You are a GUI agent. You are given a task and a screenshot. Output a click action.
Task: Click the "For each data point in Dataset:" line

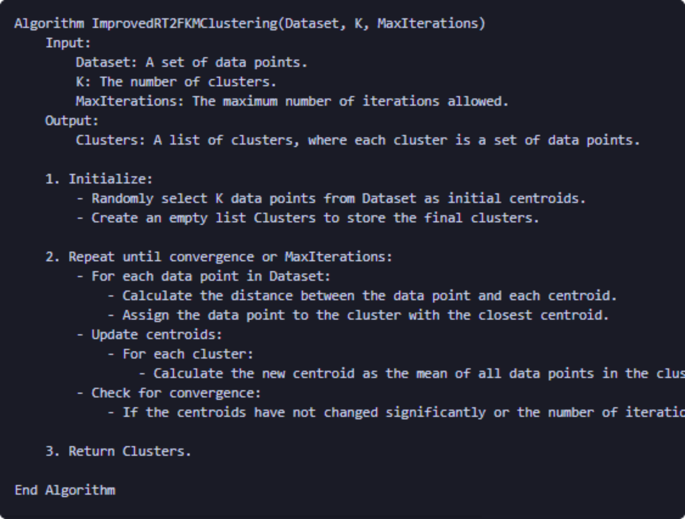tap(210, 276)
